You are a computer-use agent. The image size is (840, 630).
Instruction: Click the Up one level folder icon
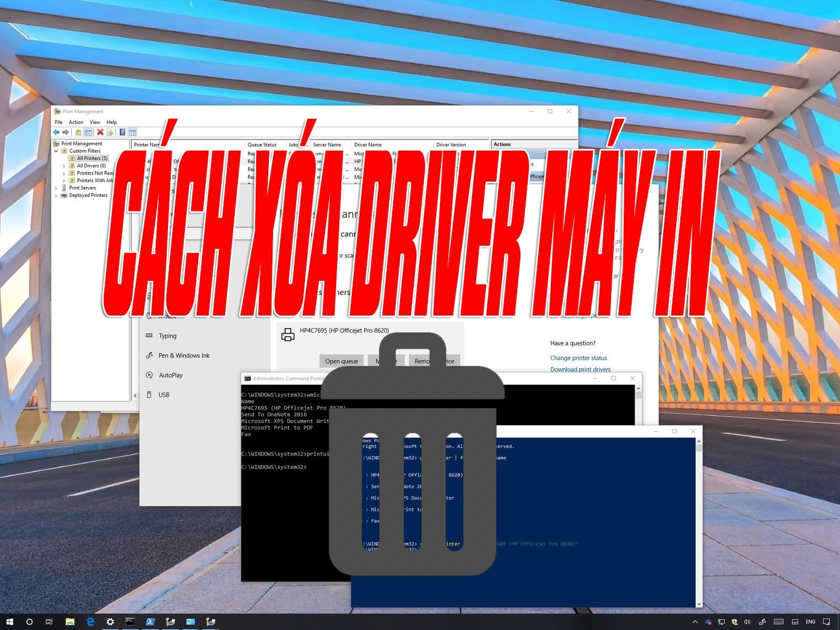pyautogui.click(x=78, y=132)
